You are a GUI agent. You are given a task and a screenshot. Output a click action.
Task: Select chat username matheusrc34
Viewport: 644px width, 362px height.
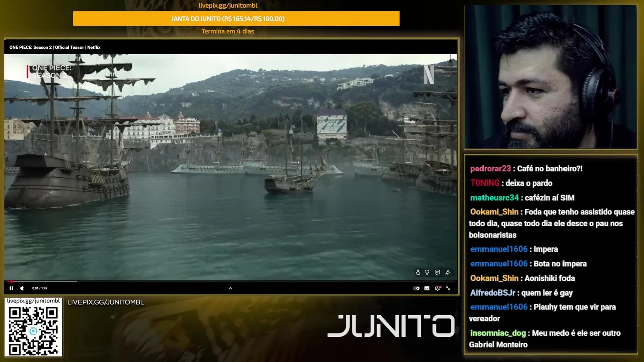click(495, 198)
